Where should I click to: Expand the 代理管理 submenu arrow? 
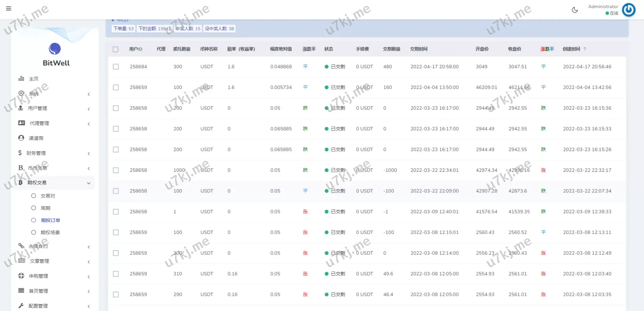click(x=89, y=124)
